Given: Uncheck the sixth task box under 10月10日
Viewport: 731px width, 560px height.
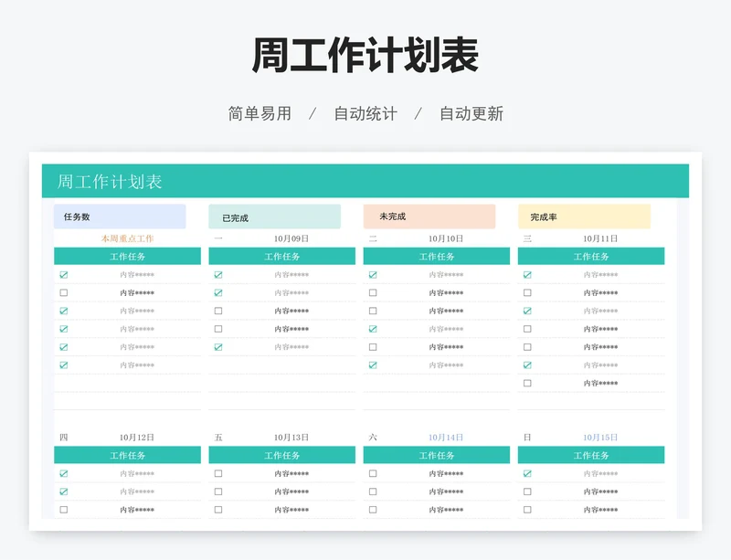Looking at the screenshot, I should click(373, 365).
